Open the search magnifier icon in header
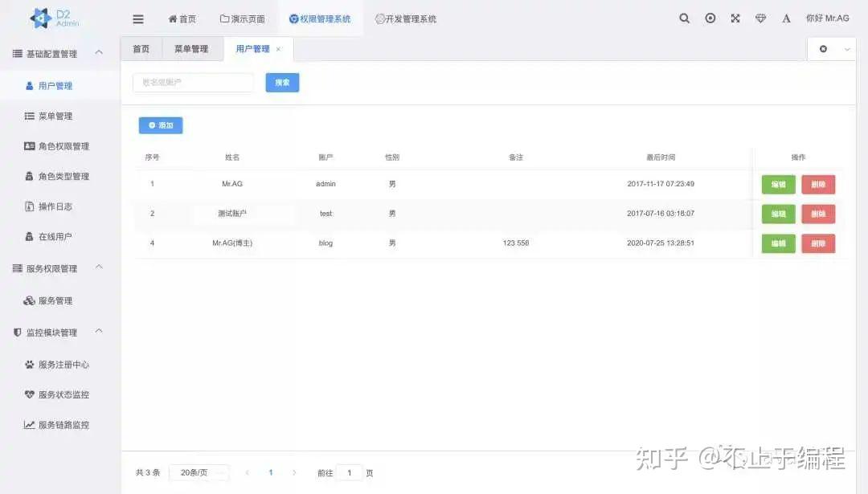The width and height of the screenshot is (868, 494). [x=684, y=18]
